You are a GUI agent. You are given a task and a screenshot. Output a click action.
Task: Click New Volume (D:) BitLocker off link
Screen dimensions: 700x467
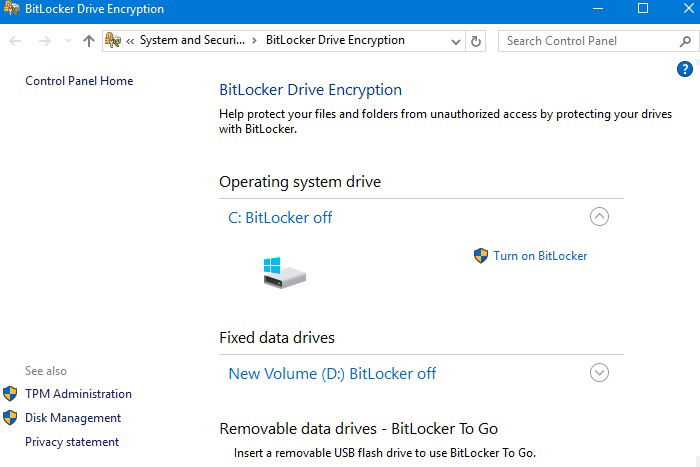tap(332, 374)
